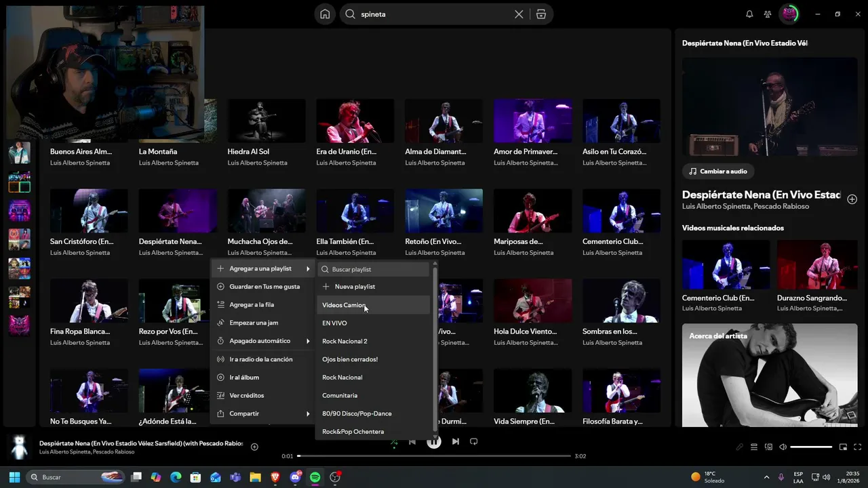Add song to 'Comunitaria' playlist
868x488 pixels.
coord(374,395)
